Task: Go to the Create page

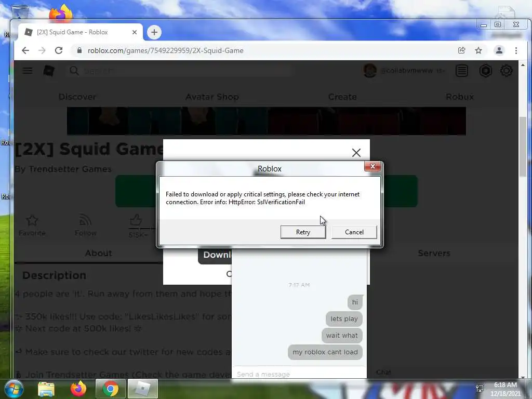Action: click(x=342, y=97)
